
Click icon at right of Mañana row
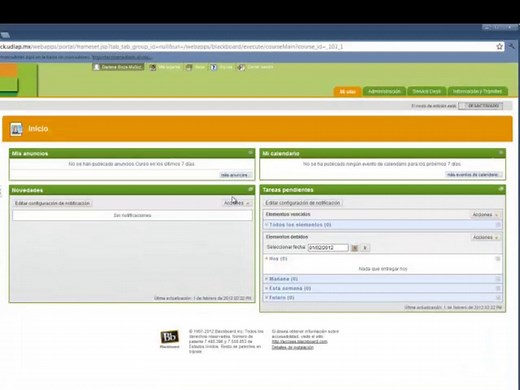[x=498, y=279]
